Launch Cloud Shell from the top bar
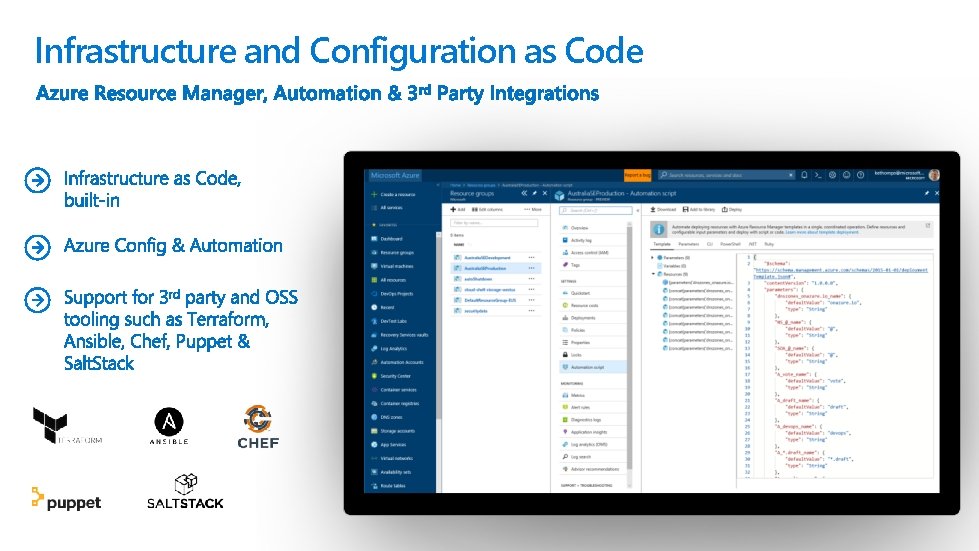The height and width of the screenshot is (551, 979). click(818, 175)
